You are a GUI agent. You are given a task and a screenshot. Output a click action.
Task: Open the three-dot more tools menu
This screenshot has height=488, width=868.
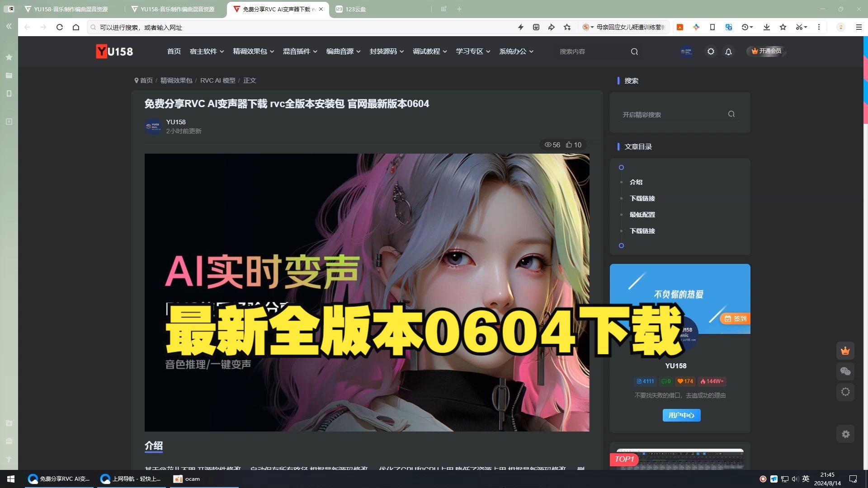[819, 27]
